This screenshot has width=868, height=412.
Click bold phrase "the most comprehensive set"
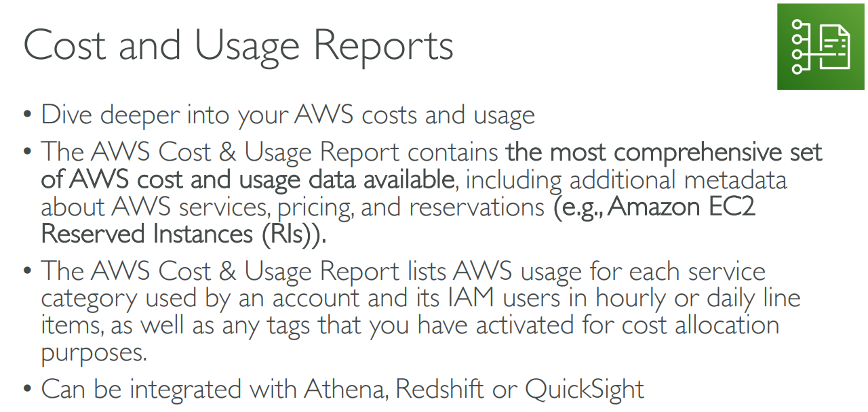[664, 152]
